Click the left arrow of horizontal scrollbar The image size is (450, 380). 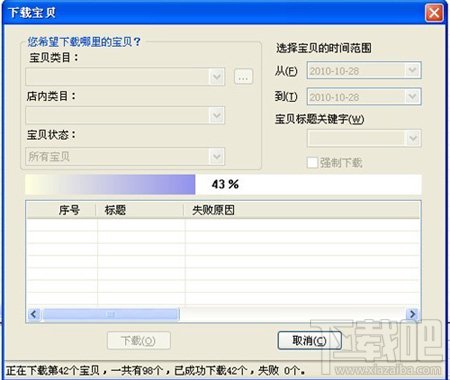(x=34, y=314)
